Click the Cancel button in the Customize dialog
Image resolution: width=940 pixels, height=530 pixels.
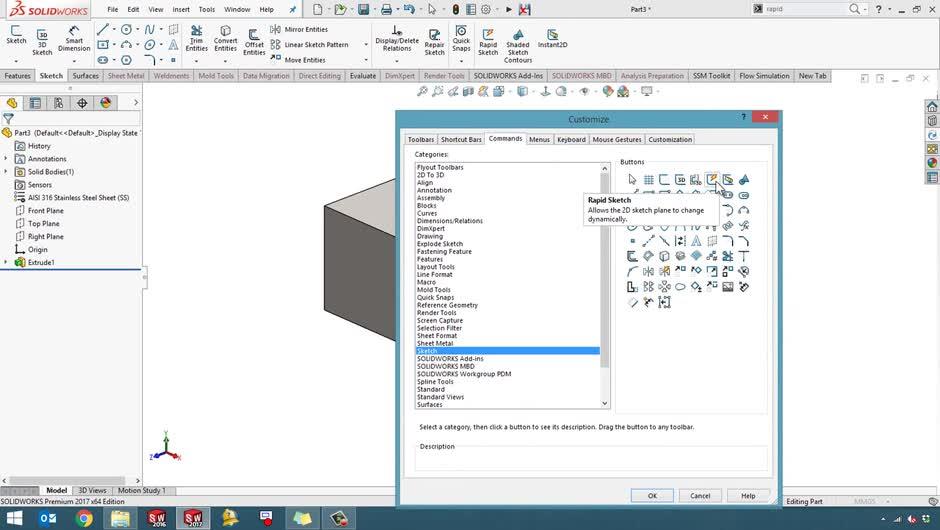[700, 495]
